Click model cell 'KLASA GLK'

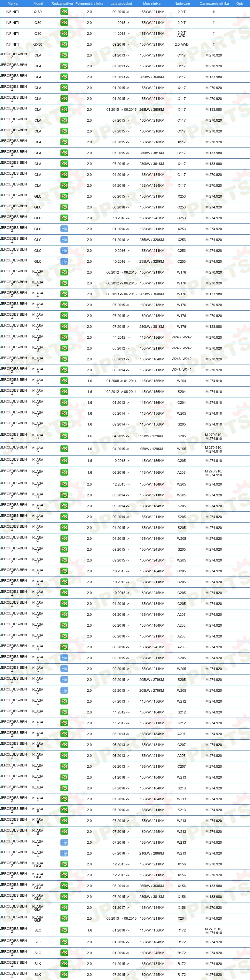click(x=38, y=918)
